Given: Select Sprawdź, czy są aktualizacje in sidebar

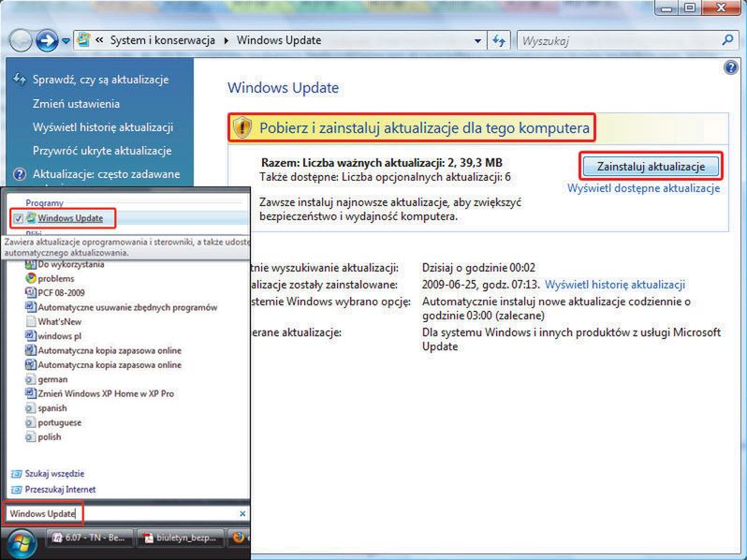Looking at the screenshot, I should [x=100, y=80].
